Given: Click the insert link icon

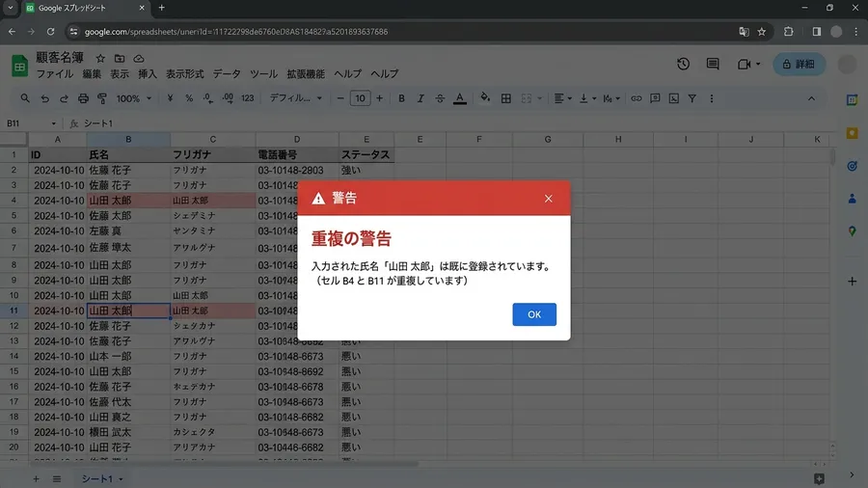Looking at the screenshot, I should pyautogui.click(x=637, y=98).
